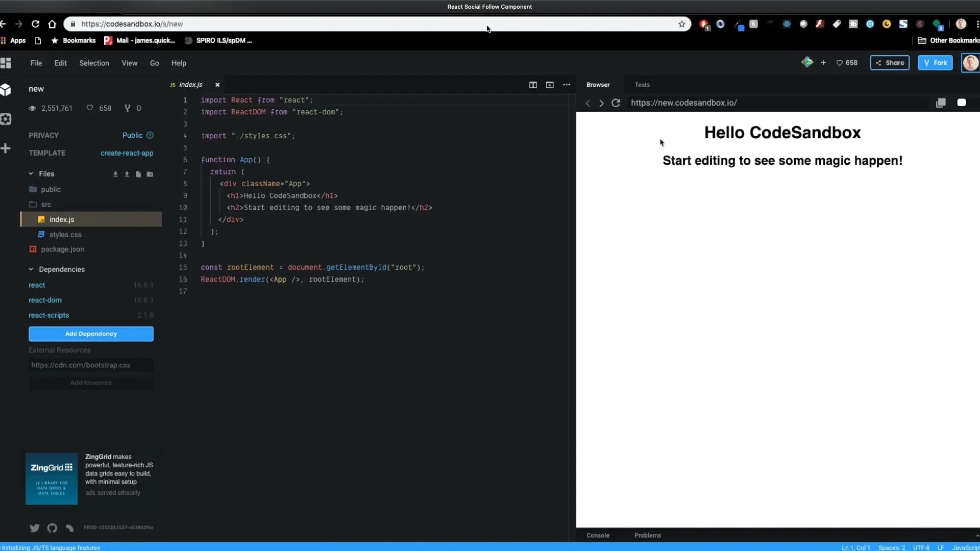The image size is (980, 551).
Task: Switch to the Tests tab
Action: 642,85
